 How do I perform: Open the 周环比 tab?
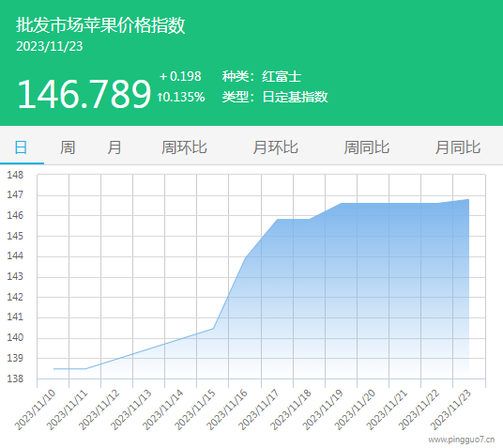(x=184, y=147)
